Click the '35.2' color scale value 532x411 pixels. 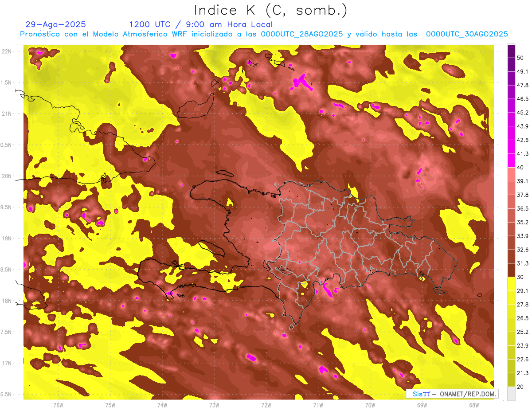522,222
